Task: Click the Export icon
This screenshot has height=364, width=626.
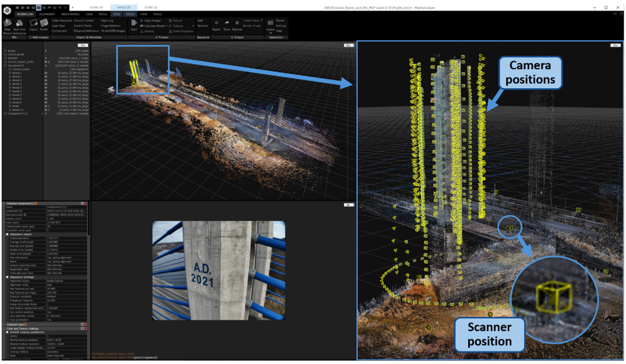Action: click(x=216, y=23)
